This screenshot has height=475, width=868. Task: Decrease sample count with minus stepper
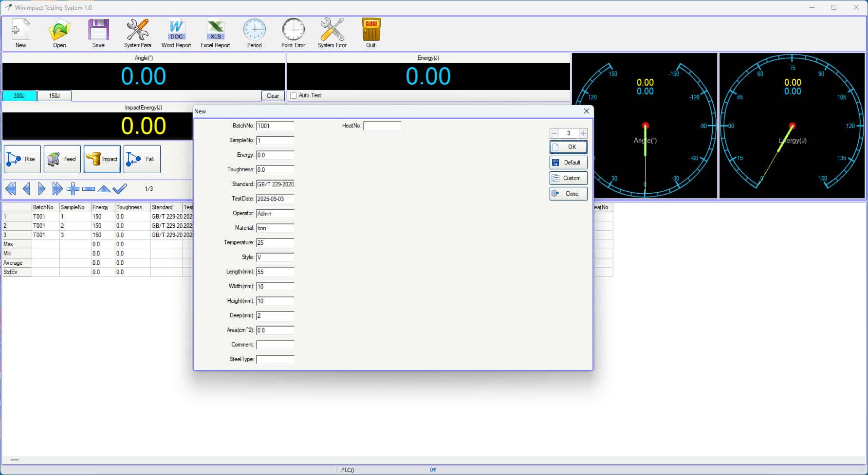[x=554, y=133]
